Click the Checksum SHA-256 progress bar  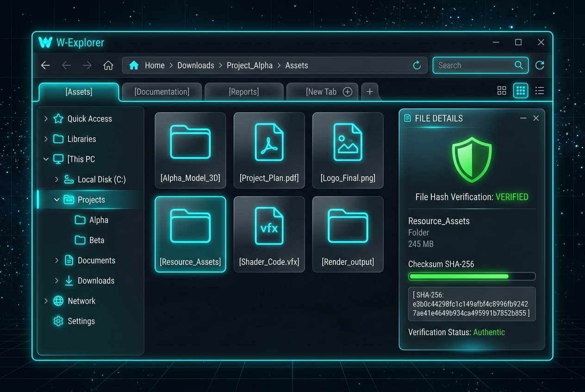(472, 276)
